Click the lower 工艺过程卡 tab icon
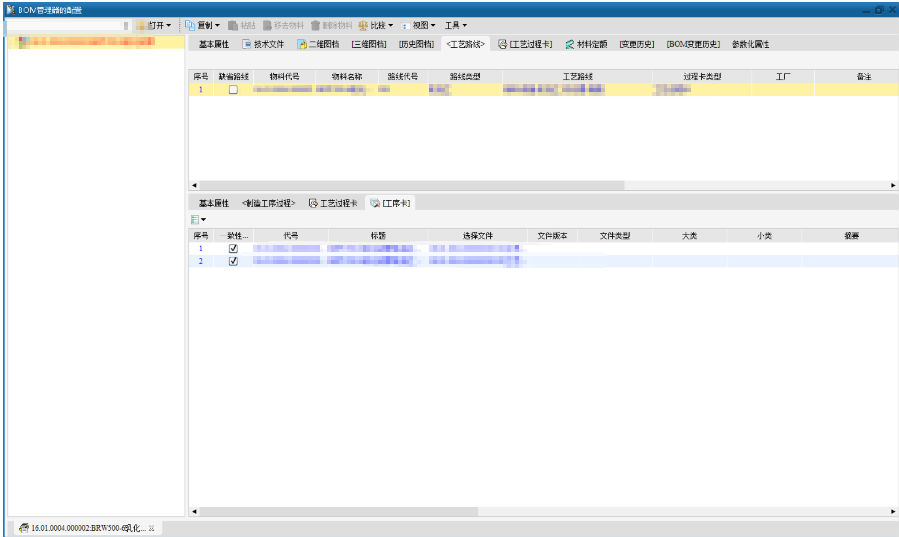Image resolution: width=899 pixels, height=537 pixels. (x=313, y=203)
